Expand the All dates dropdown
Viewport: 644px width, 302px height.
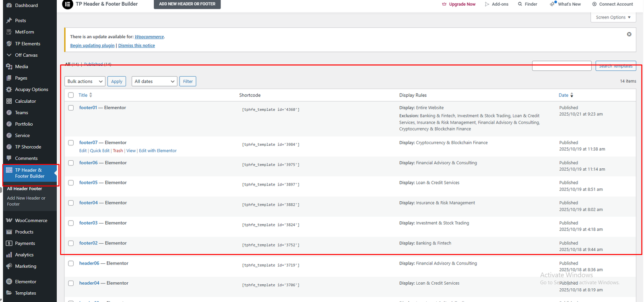154,81
